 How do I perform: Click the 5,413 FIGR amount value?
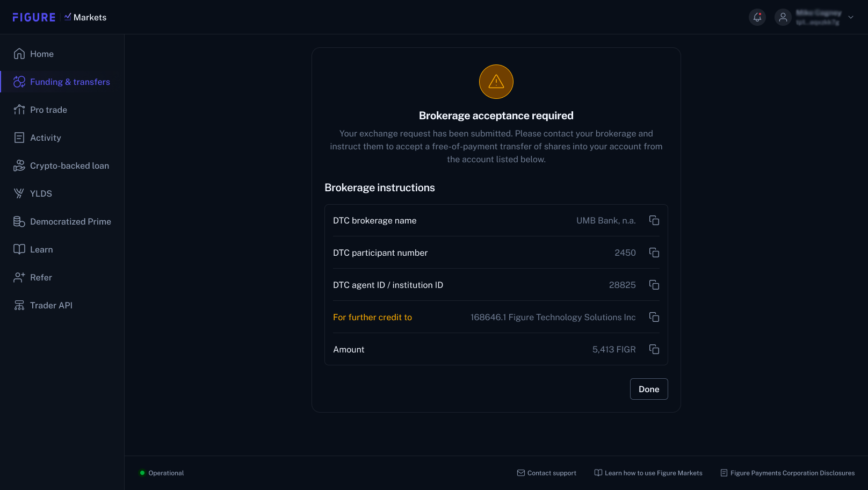tap(614, 349)
